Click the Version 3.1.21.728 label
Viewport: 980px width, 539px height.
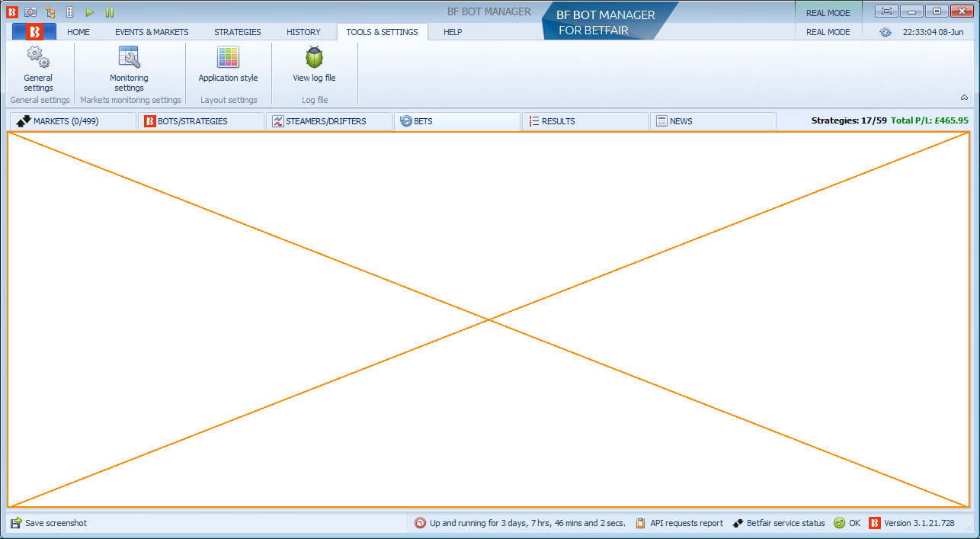919,523
